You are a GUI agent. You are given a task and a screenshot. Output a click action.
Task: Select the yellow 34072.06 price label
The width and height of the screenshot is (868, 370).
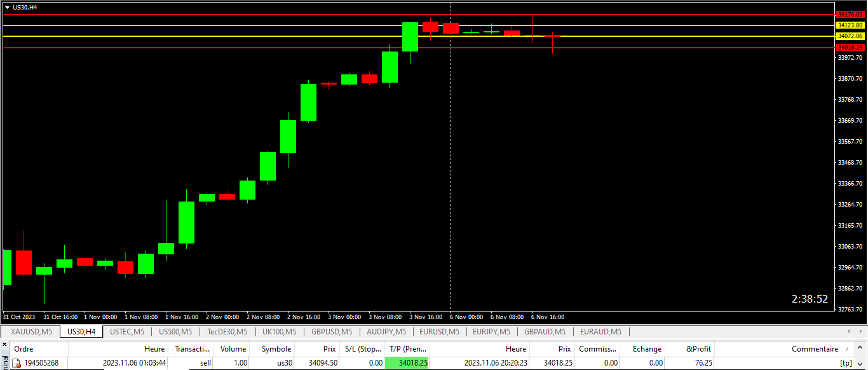[x=851, y=36]
